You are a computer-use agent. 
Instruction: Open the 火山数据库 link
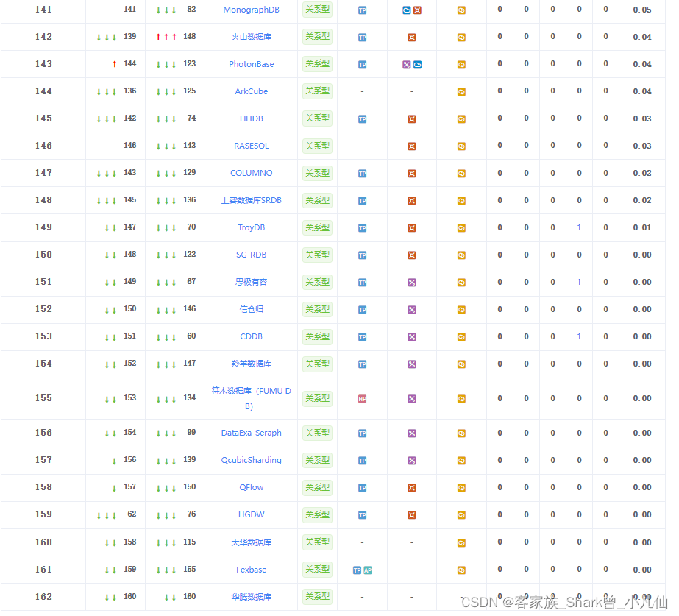click(x=251, y=37)
